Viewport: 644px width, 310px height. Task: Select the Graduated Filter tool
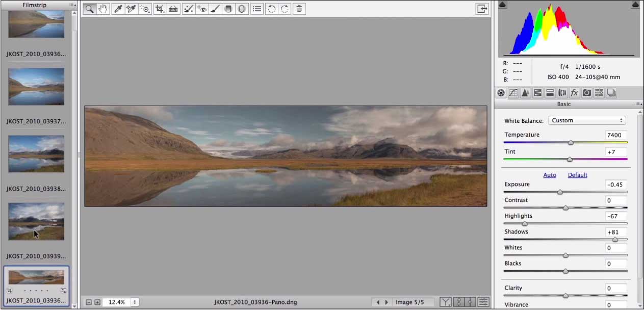(228, 9)
